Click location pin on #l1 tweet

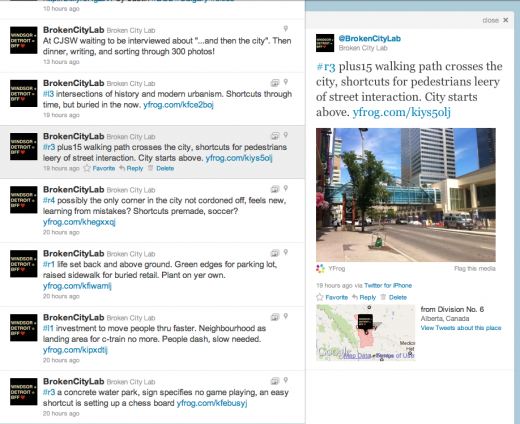286,316
